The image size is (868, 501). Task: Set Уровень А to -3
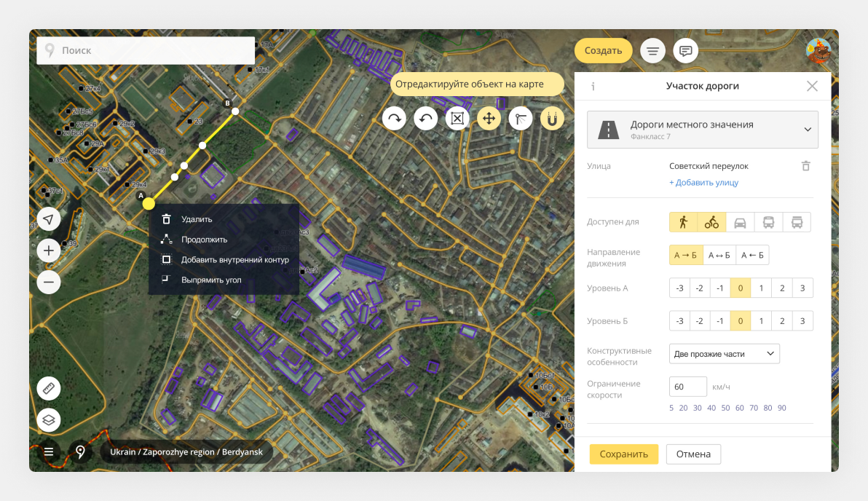click(680, 288)
